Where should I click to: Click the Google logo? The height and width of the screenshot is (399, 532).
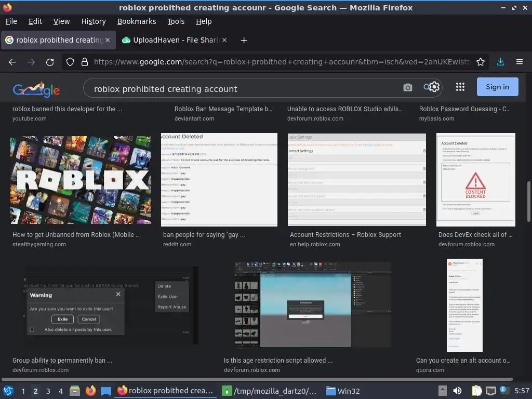pyautogui.click(x=36, y=89)
